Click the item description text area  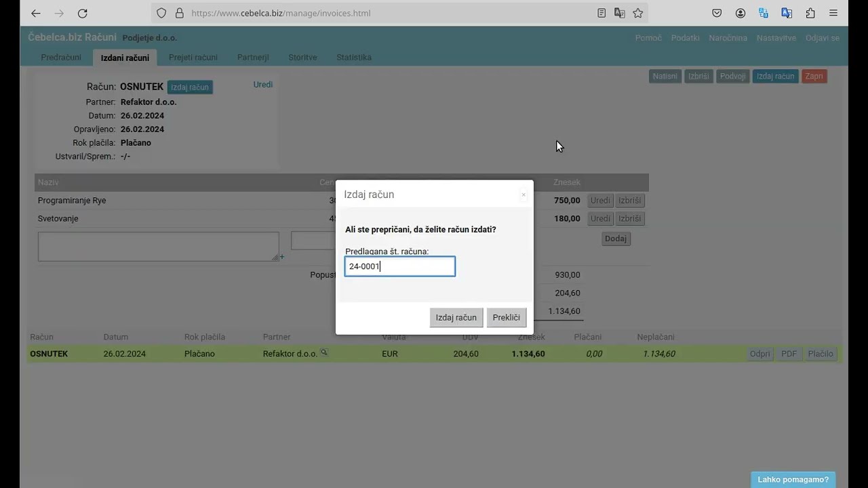pyautogui.click(x=159, y=247)
